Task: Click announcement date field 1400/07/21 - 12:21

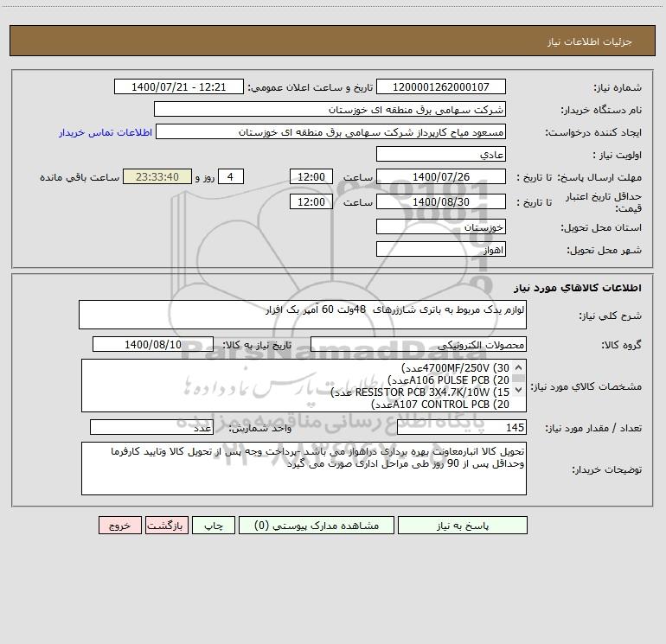Action: (x=179, y=86)
